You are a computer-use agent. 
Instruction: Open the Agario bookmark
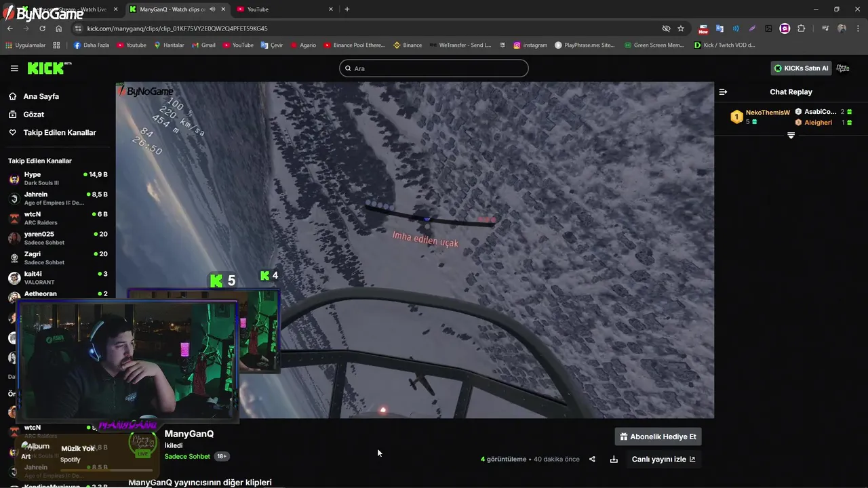pyautogui.click(x=303, y=45)
